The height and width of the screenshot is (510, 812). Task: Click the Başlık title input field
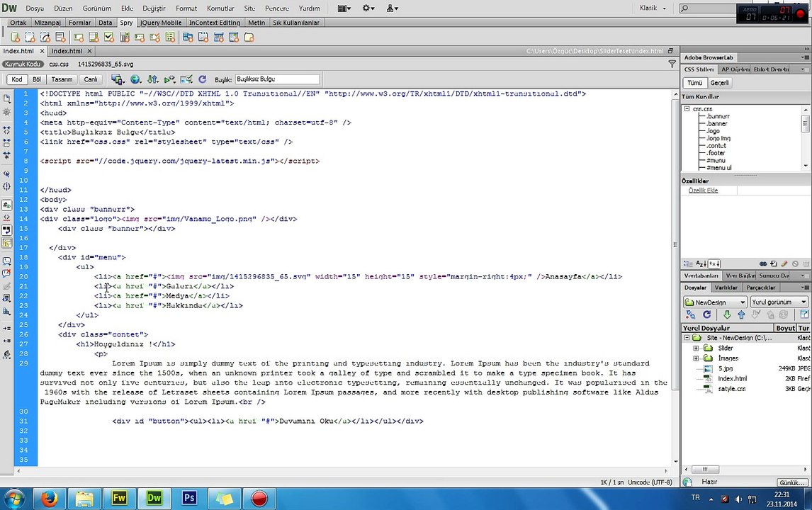coord(278,79)
